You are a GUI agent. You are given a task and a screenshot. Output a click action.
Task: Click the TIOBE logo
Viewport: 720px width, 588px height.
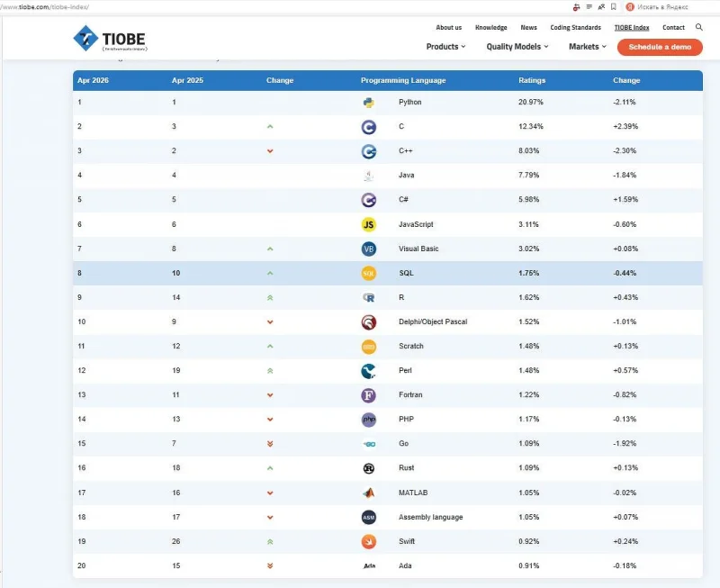(110, 39)
